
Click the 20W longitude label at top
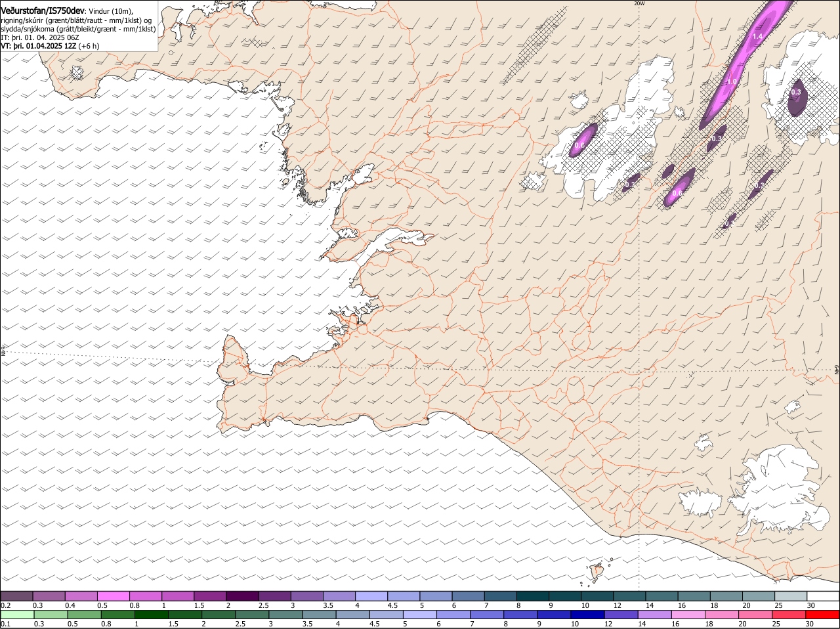click(639, 3)
